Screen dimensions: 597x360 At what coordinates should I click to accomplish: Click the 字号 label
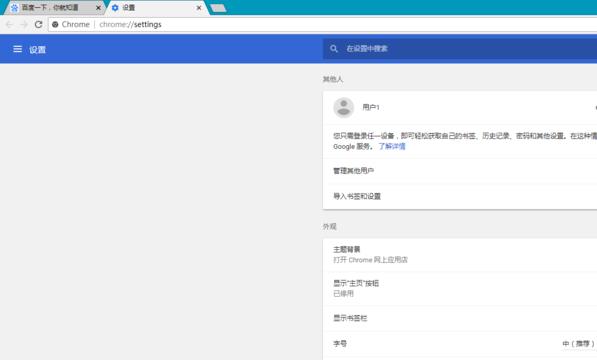[340, 344]
